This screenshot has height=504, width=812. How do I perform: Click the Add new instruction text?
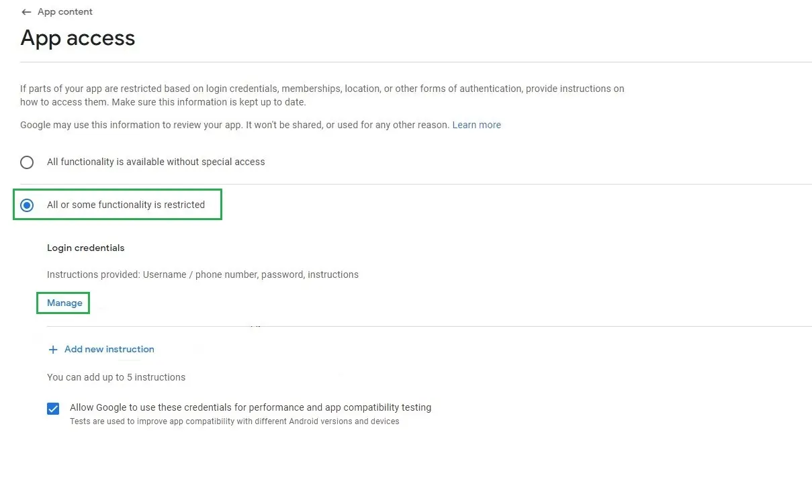[x=109, y=350]
